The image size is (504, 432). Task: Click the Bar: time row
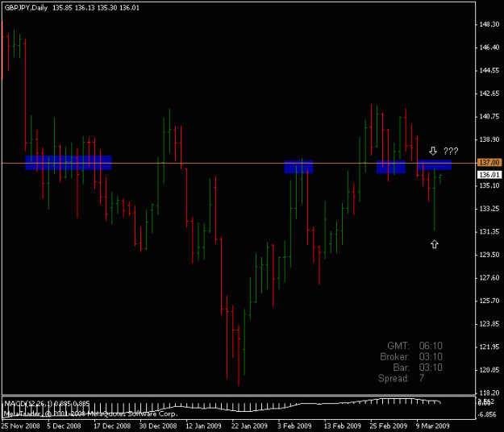418,368
